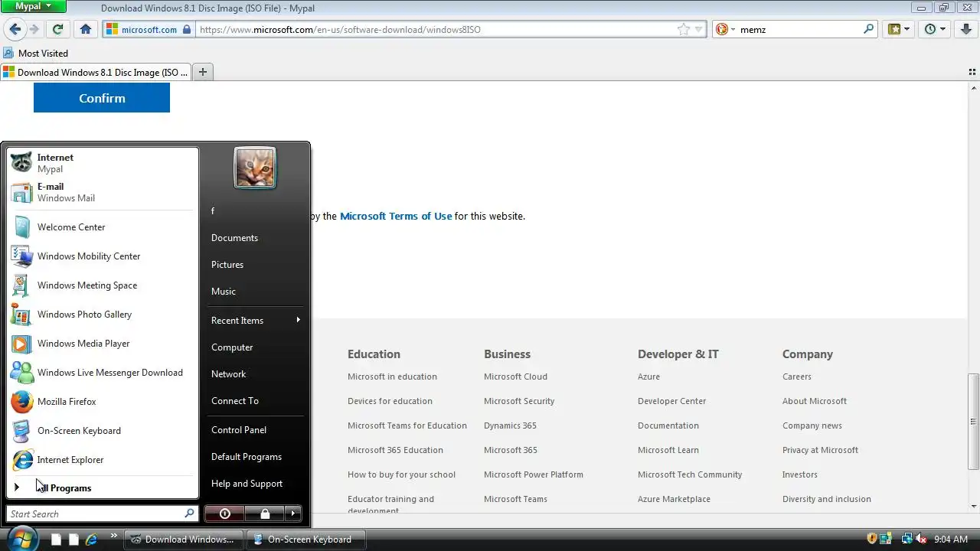Click the Start orb button
980x551 pixels.
click(22, 538)
